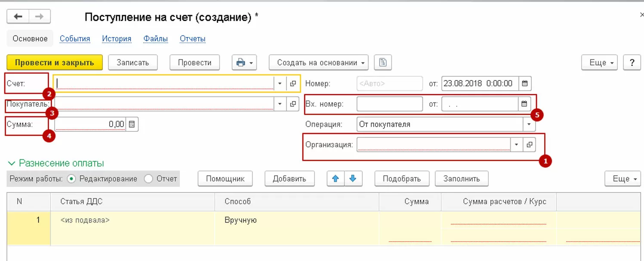The image size is (644, 261).
Task: Open calculator for Сумма field
Action: pyautogui.click(x=132, y=124)
